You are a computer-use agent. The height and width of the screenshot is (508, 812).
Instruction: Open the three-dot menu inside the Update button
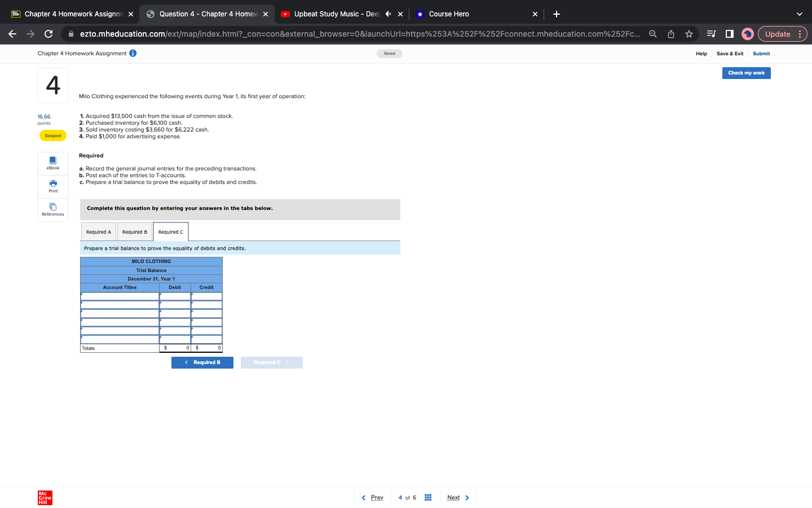point(800,34)
